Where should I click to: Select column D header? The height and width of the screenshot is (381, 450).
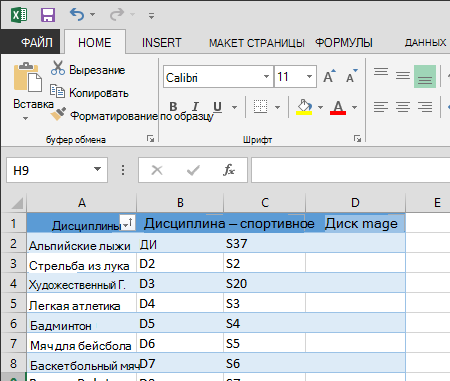coord(355,203)
